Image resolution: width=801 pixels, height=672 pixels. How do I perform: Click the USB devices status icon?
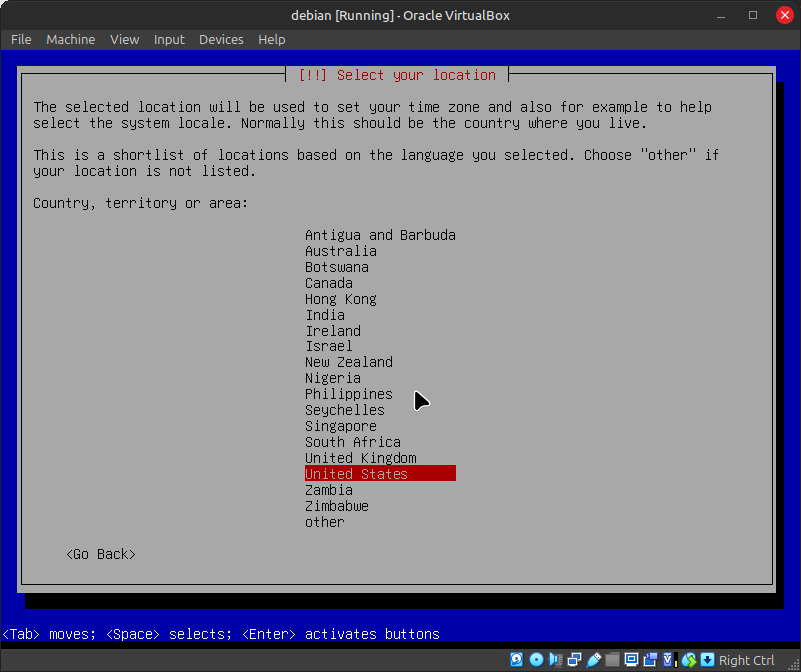point(594,660)
